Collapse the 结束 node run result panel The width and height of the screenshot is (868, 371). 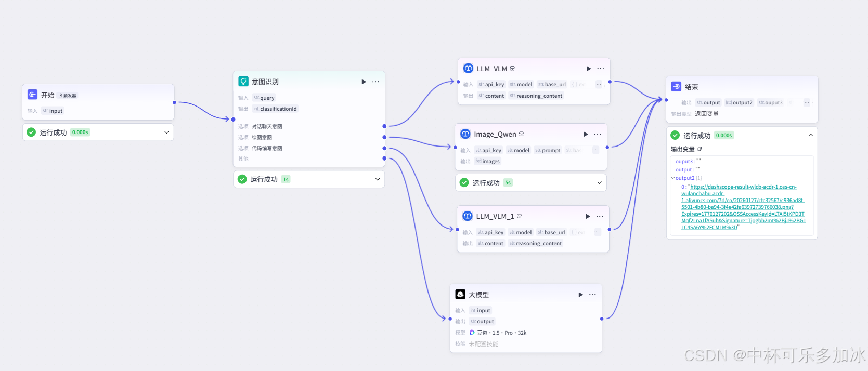810,135
